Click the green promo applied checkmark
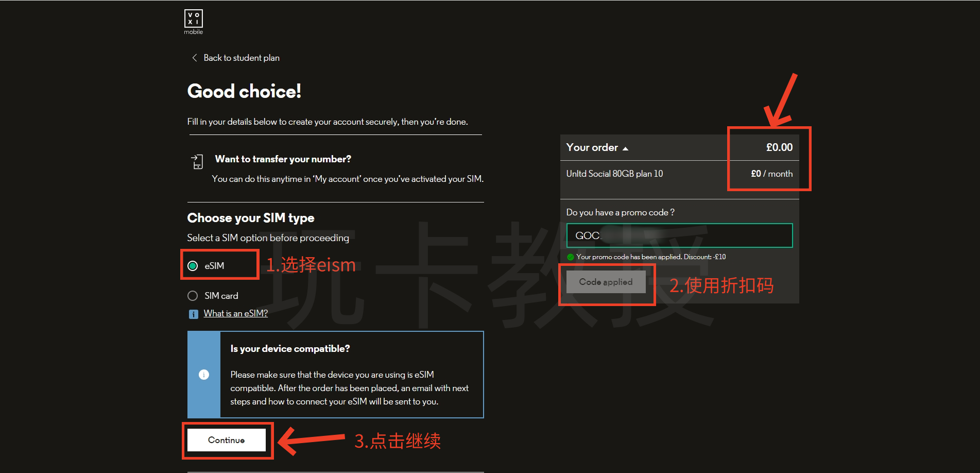The image size is (980, 473). [x=570, y=257]
